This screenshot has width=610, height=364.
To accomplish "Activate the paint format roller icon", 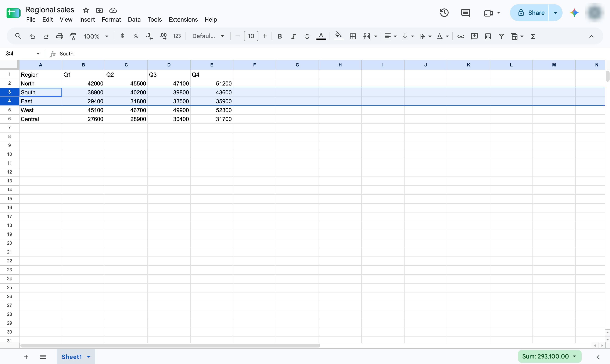I will (x=73, y=36).
